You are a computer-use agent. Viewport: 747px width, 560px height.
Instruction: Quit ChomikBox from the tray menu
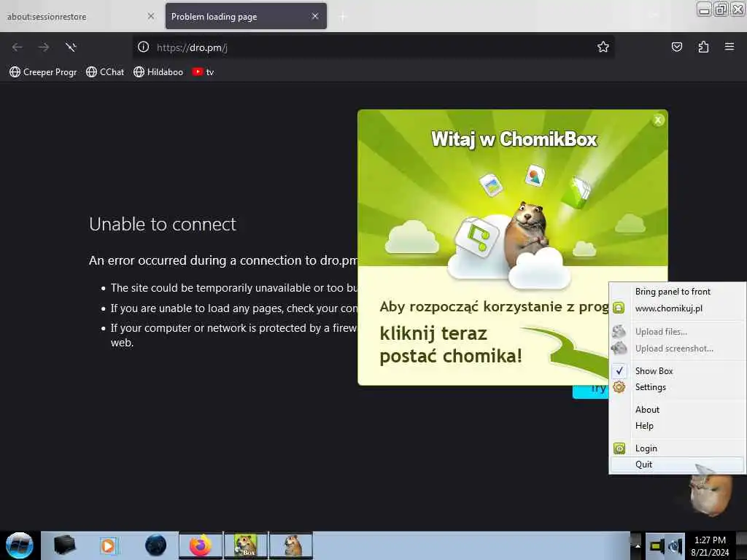click(677, 464)
